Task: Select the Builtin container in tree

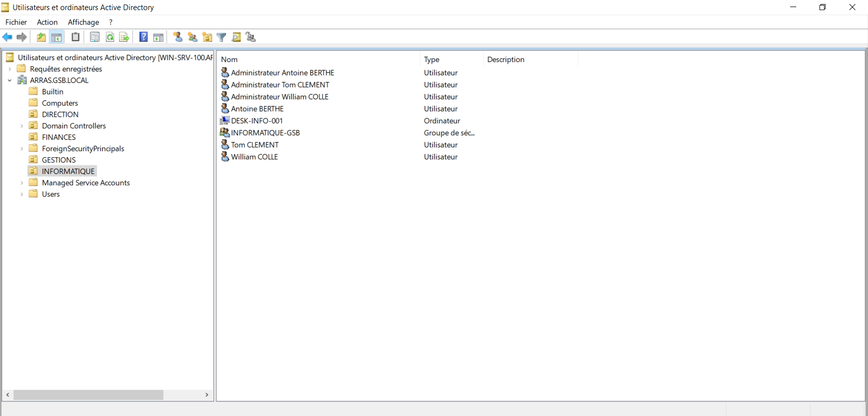Action: click(53, 91)
